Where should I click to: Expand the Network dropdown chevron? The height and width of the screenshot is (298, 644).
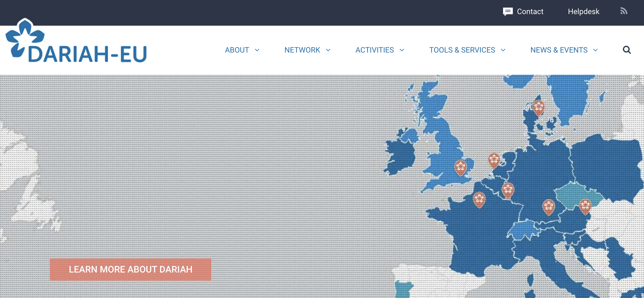pos(328,50)
